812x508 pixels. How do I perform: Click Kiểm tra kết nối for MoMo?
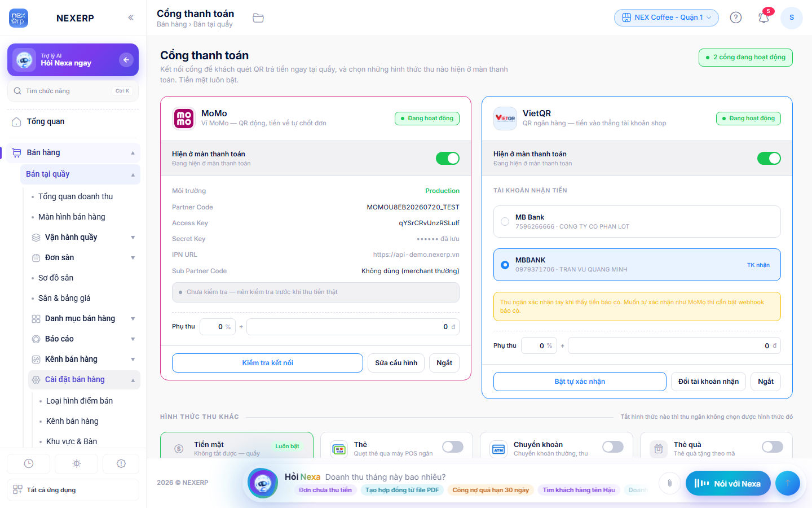(x=267, y=363)
